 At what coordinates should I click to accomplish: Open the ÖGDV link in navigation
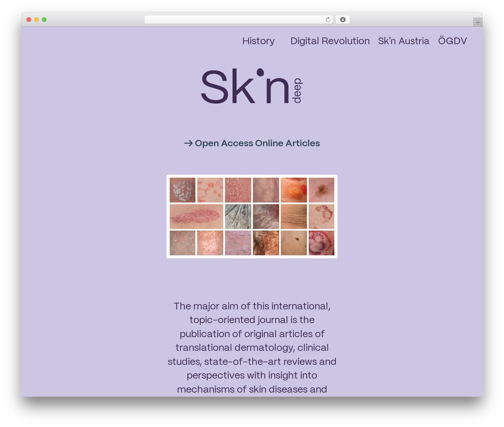452,41
